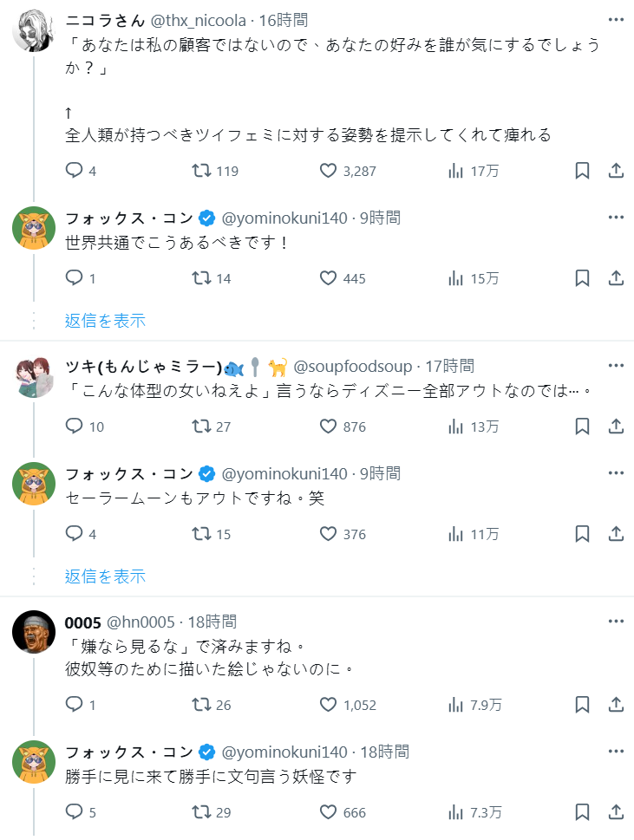This screenshot has height=840, width=634.
Task: Like the tweet with 3,287 likes
Action: 328,171
